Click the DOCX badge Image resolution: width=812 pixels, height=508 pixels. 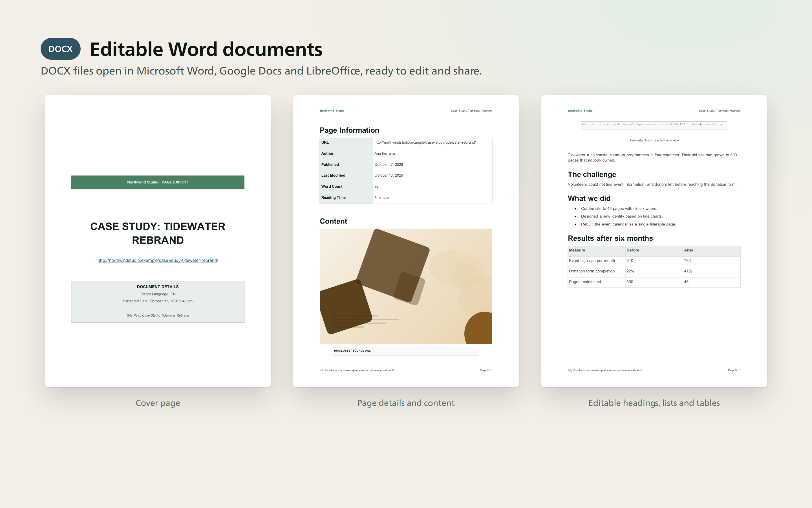60,49
